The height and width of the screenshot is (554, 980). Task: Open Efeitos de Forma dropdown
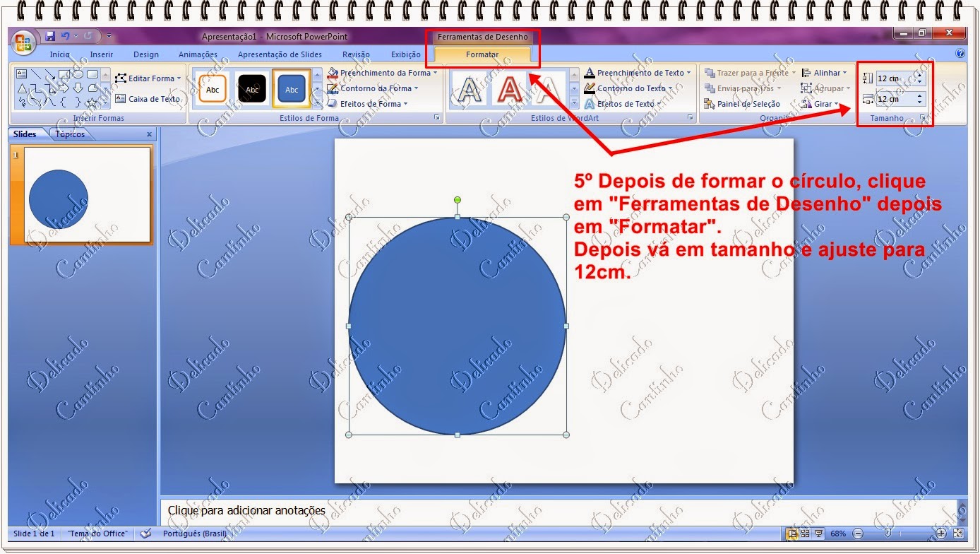pos(368,104)
